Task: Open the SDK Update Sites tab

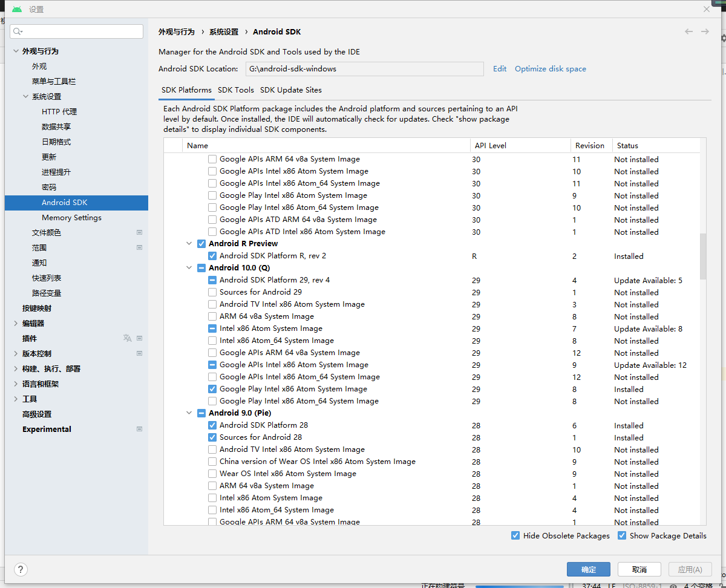Action: [291, 90]
